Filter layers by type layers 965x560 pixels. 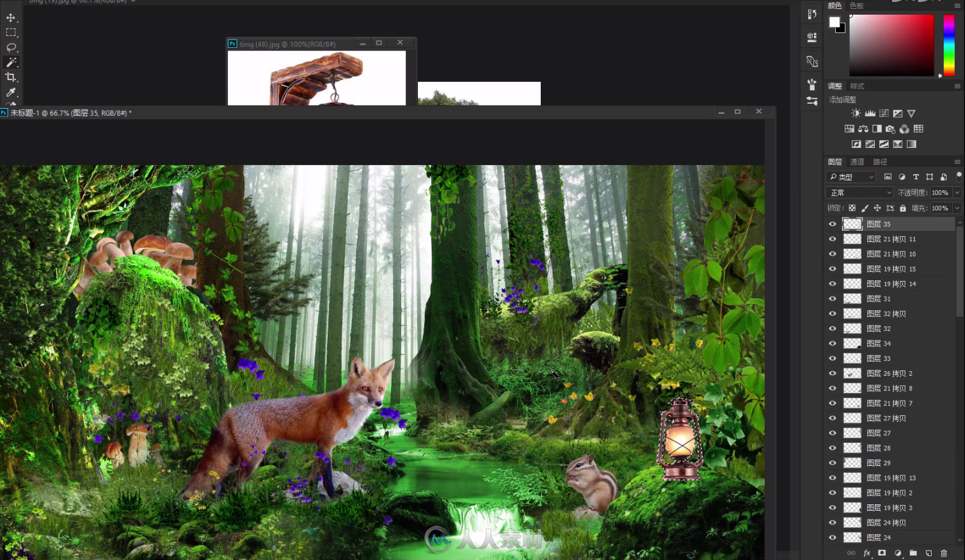tap(916, 177)
